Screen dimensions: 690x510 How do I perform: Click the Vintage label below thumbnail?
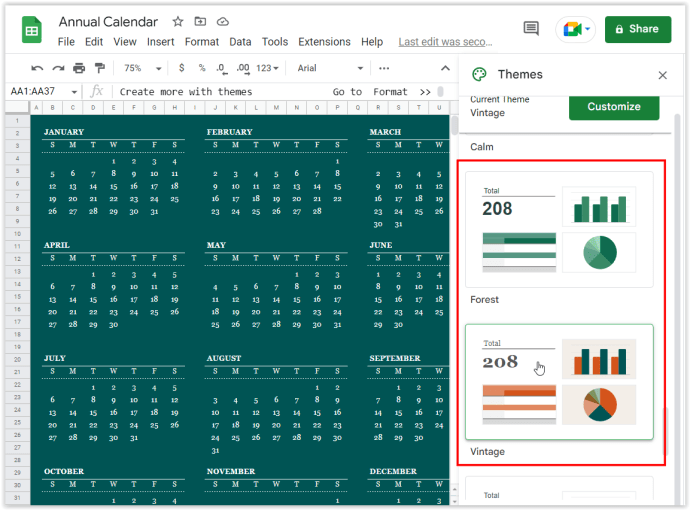pos(488,452)
